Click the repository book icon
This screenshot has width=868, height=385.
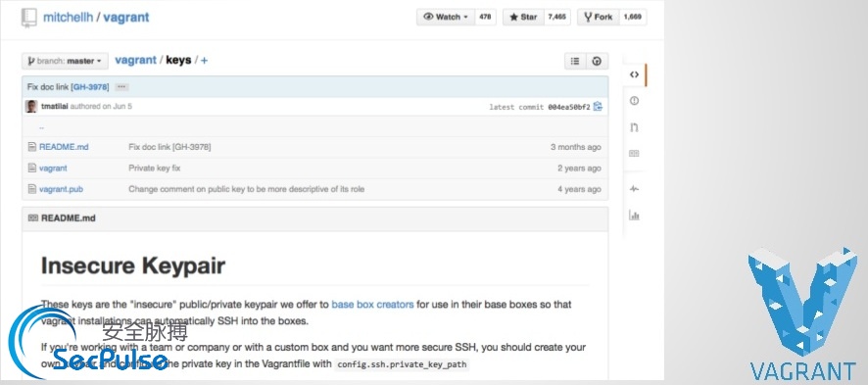[28, 18]
